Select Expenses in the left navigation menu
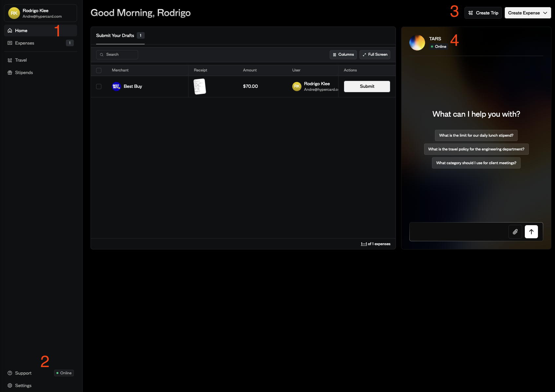Viewport: 555px width, 392px height. click(25, 43)
